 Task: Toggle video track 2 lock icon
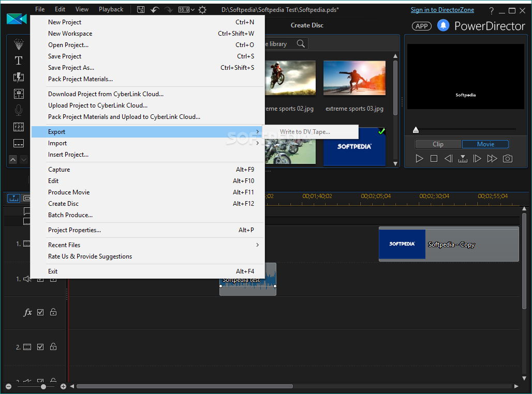53,346
